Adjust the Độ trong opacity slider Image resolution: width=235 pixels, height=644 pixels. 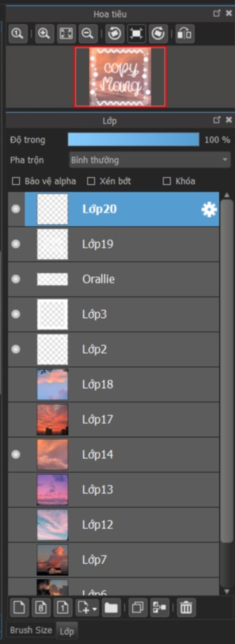click(134, 140)
